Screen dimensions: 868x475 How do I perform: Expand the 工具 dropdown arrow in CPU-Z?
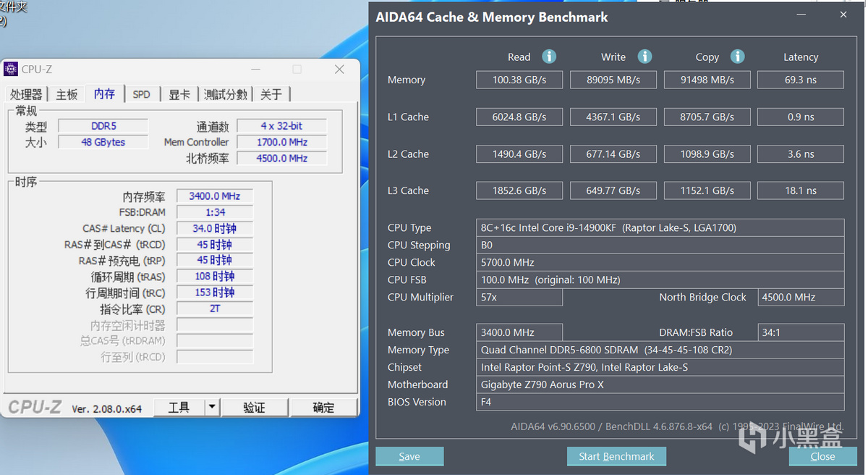(212, 408)
